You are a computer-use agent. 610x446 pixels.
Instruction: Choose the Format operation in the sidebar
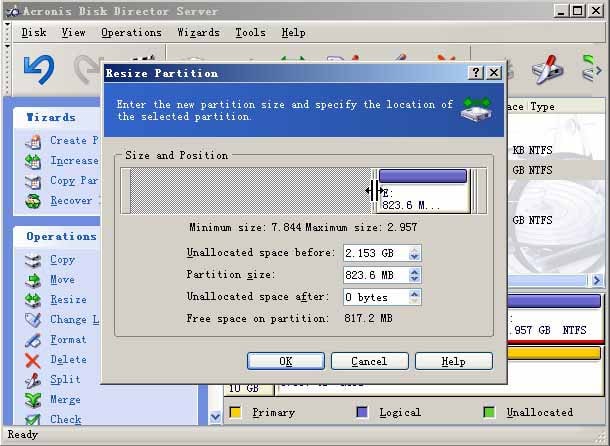68,340
